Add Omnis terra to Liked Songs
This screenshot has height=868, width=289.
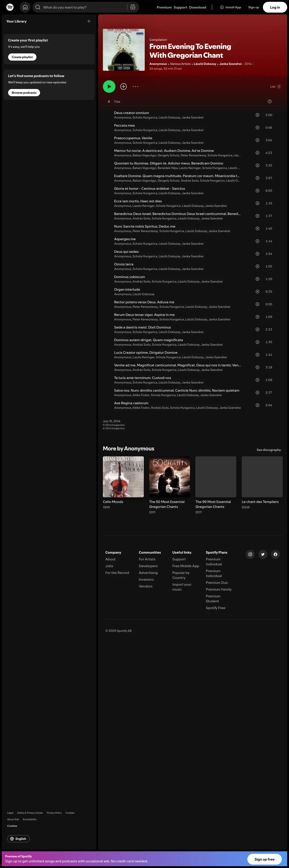257,267
